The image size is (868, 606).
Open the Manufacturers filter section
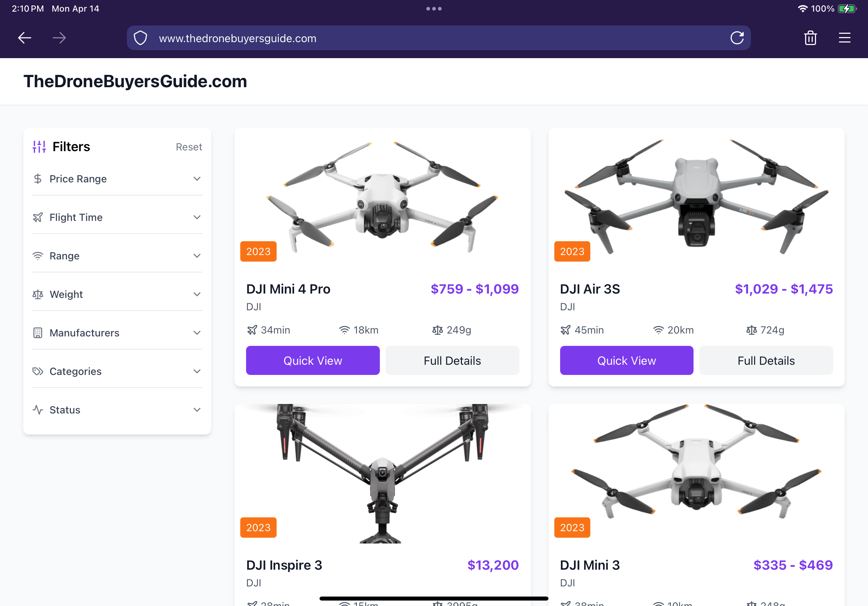coord(117,333)
